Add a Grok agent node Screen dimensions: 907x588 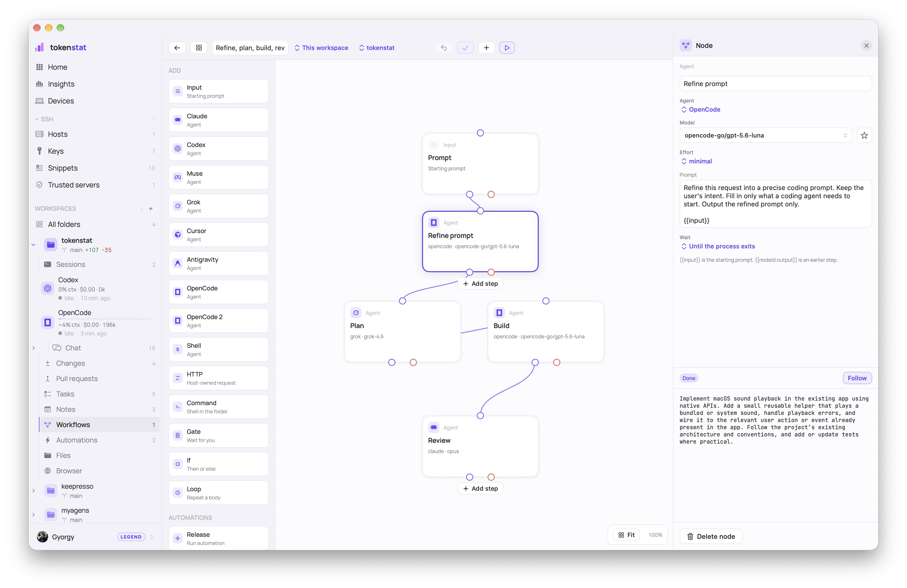coord(218,206)
